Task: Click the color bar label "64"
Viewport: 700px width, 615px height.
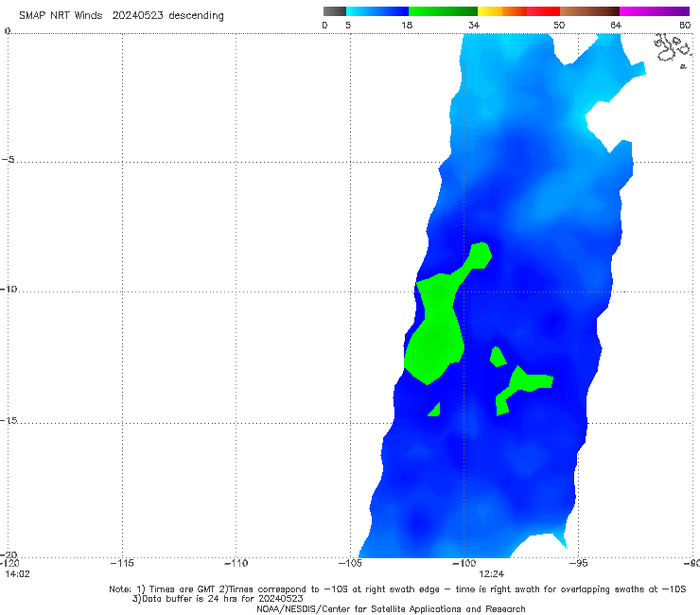Action: click(616, 25)
